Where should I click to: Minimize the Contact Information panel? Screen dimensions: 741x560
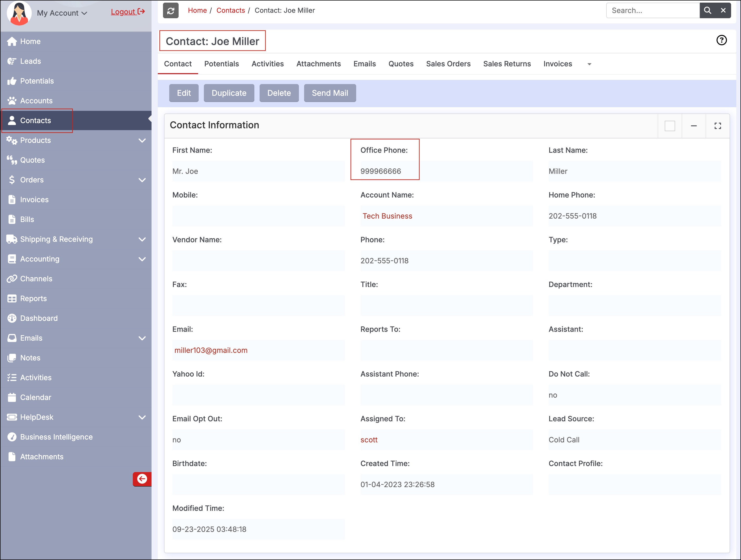tap(694, 126)
